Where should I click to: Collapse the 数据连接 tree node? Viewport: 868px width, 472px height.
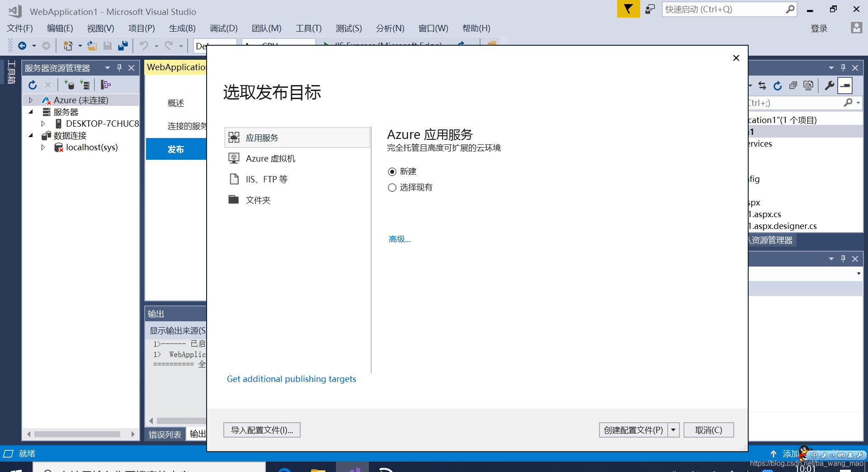31,135
